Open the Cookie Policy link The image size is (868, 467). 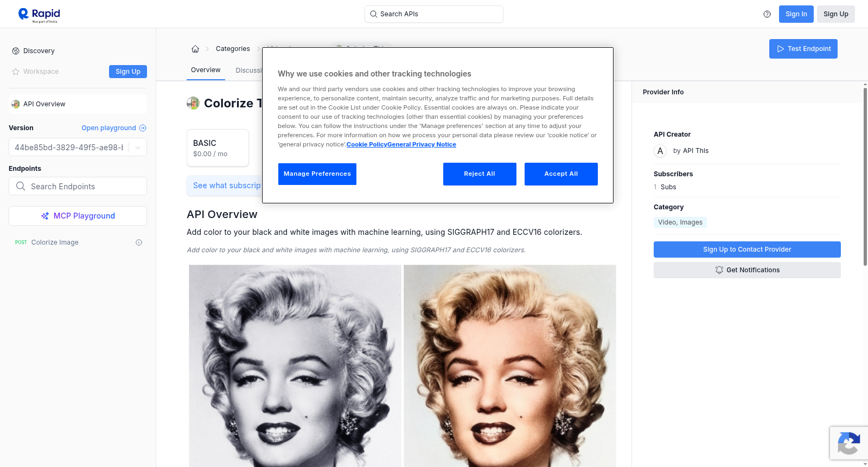tap(367, 144)
